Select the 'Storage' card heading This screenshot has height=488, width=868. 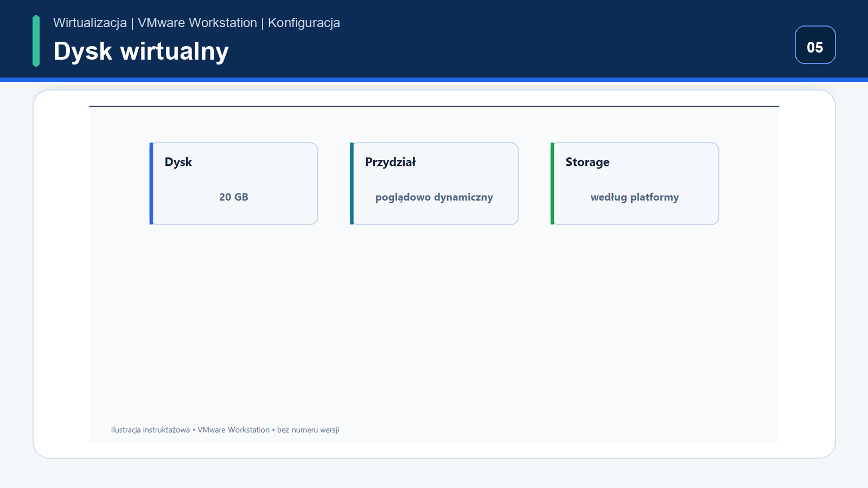[x=588, y=162]
